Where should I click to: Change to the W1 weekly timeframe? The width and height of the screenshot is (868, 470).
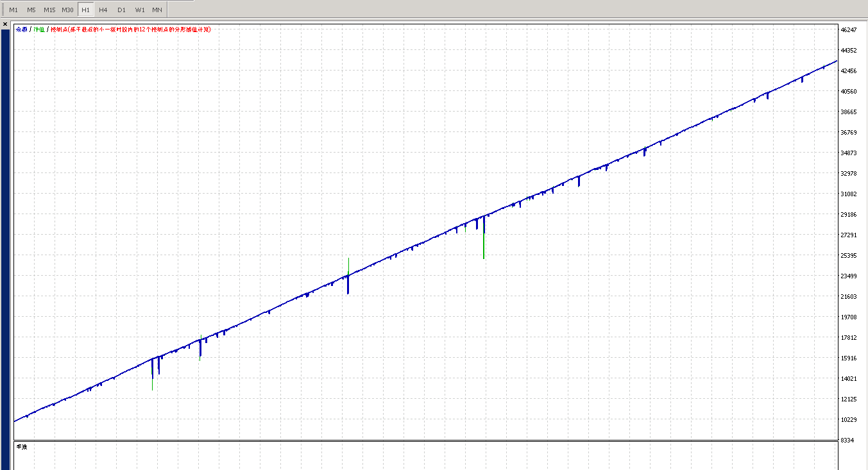[x=139, y=10]
